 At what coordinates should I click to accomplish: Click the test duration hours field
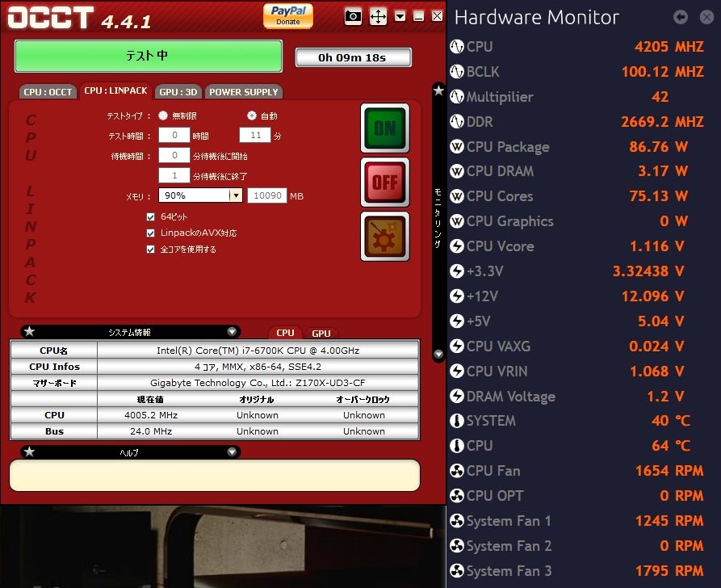pyautogui.click(x=174, y=135)
